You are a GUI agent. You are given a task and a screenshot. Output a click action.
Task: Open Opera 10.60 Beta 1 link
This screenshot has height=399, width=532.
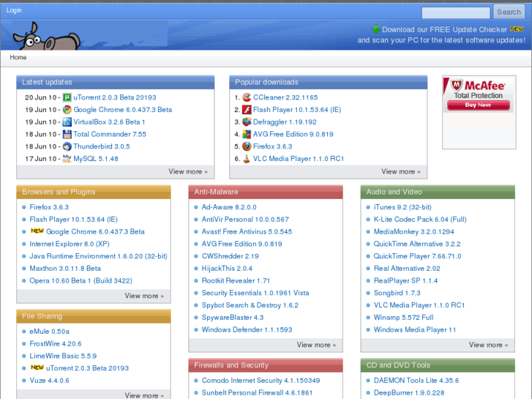80,280
